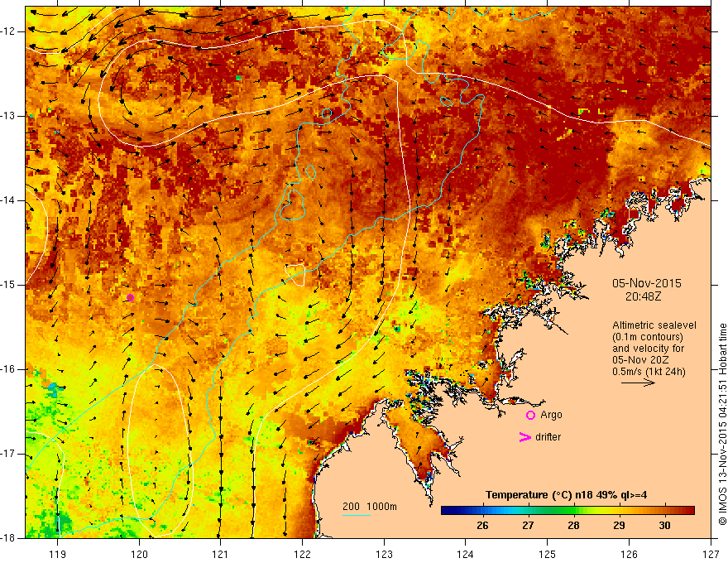This screenshot has width=728, height=563.
Task: Click the 'Temperature (°C) n18 49% ql>=4' title
Action: 566,495
